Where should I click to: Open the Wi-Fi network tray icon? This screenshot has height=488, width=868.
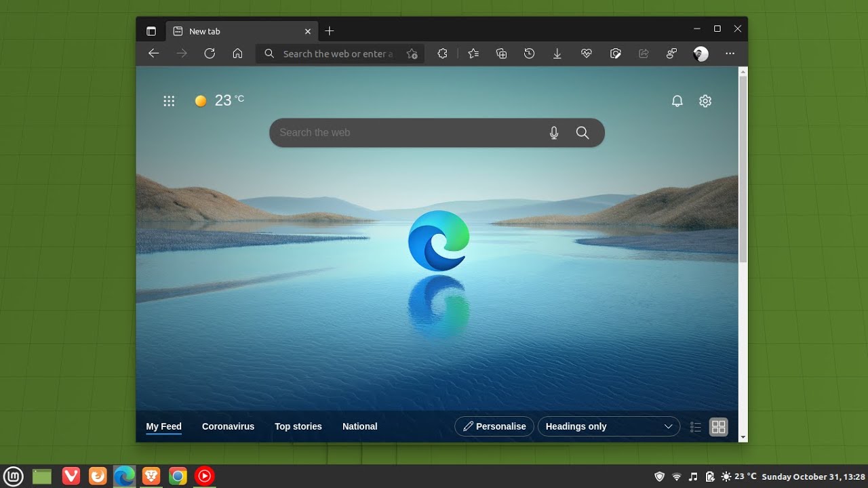click(x=676, y=476)
